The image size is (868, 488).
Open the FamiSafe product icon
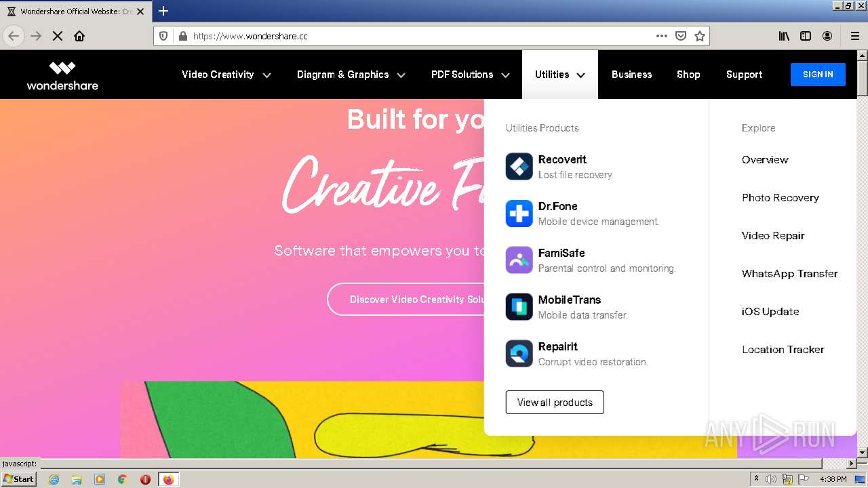[x=519, y=260]
